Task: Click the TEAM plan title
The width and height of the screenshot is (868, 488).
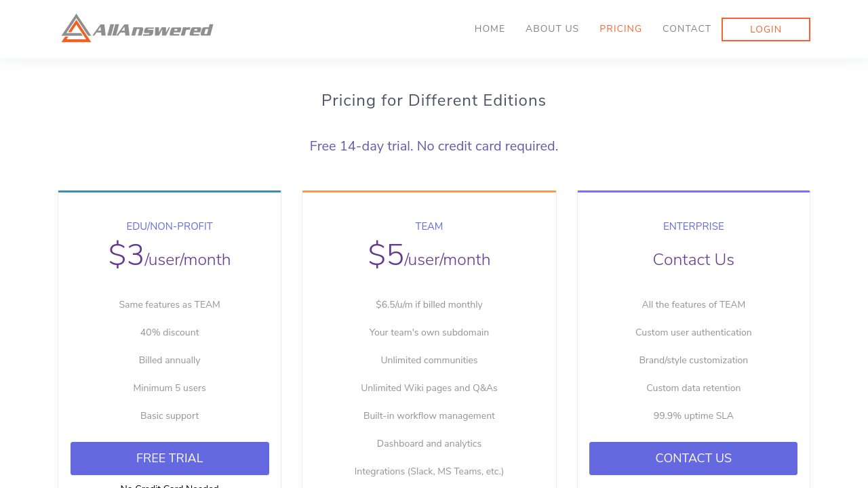Action: 429,226
